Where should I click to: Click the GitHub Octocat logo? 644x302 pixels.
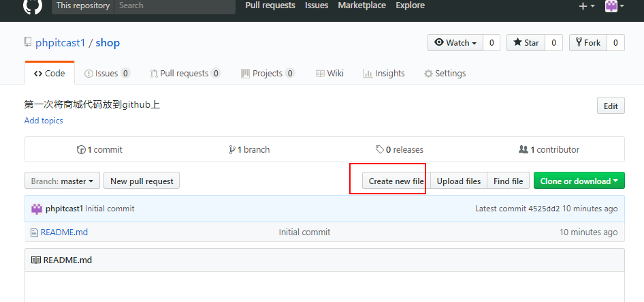(32, 5)
